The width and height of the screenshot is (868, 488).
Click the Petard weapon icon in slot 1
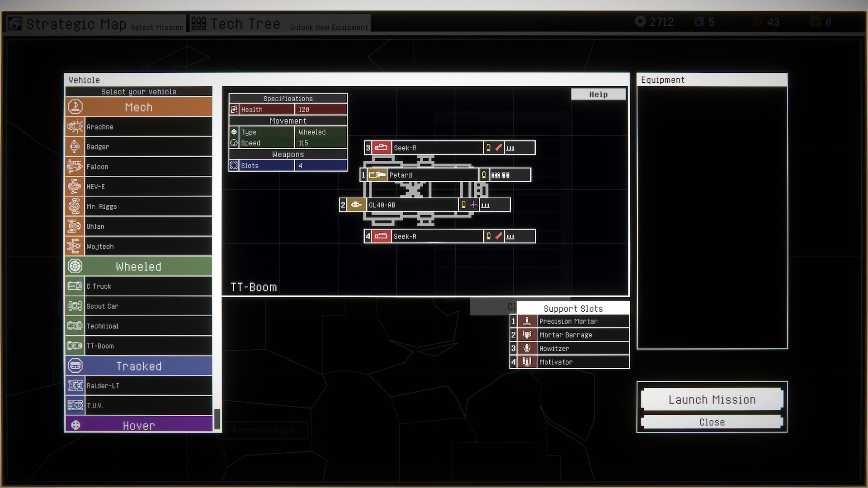coord(377,175)
